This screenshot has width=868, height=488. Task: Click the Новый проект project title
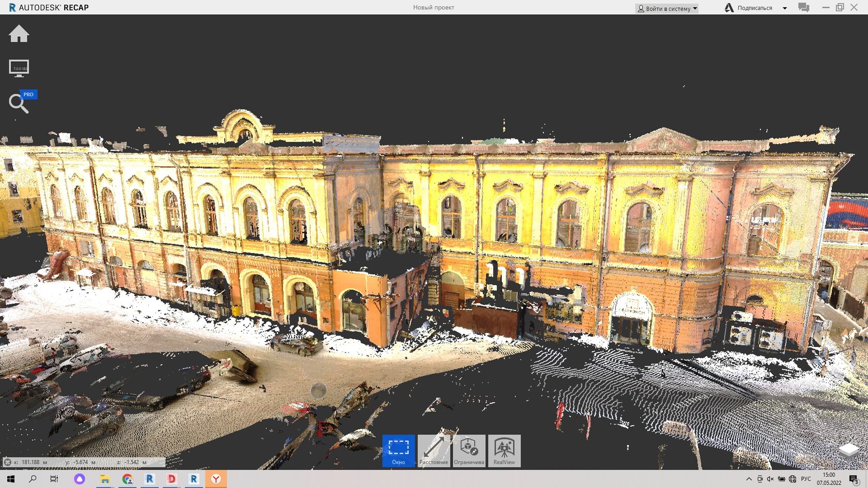(x=433, y=8)
